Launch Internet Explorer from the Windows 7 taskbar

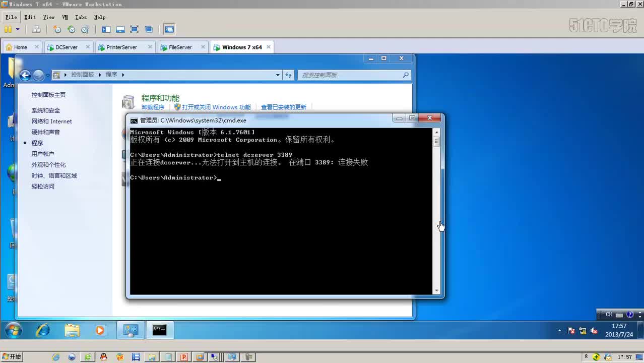[x=43, y=330]
